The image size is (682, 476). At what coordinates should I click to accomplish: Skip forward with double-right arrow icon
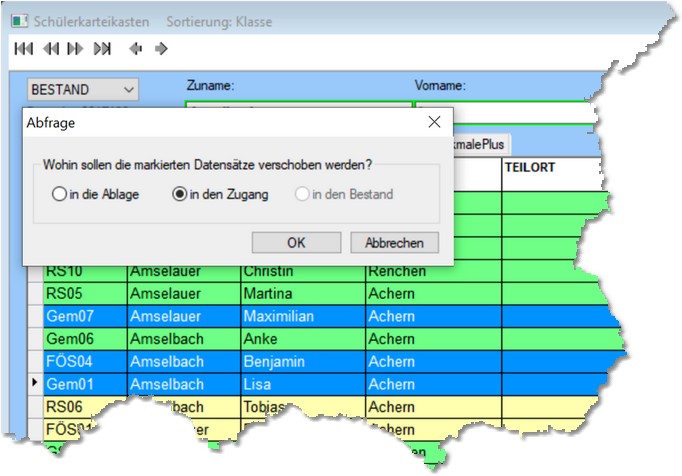75,49
